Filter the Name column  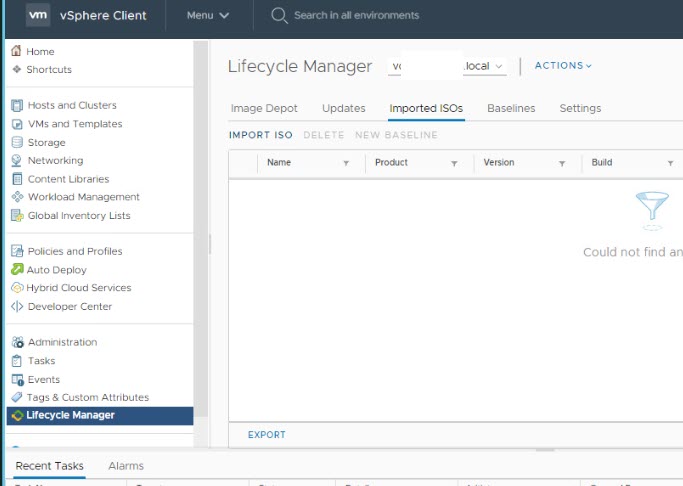[346, 163]
